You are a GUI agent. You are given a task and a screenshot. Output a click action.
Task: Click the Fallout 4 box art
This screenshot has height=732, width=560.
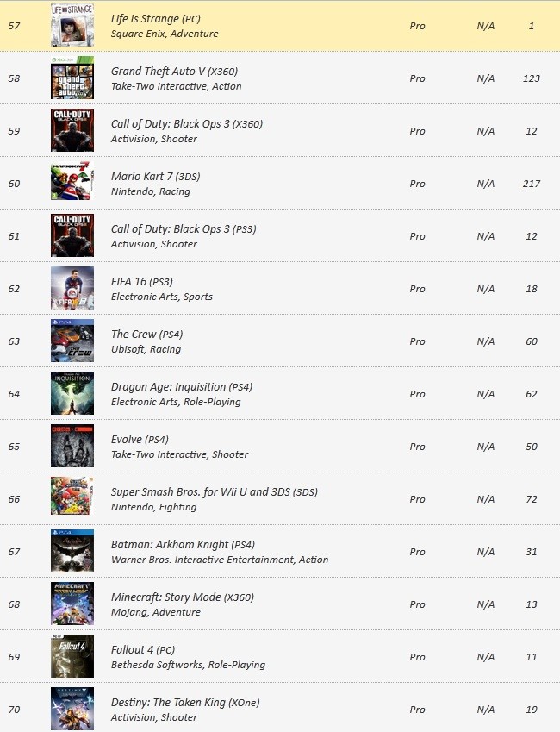(72, 656)
